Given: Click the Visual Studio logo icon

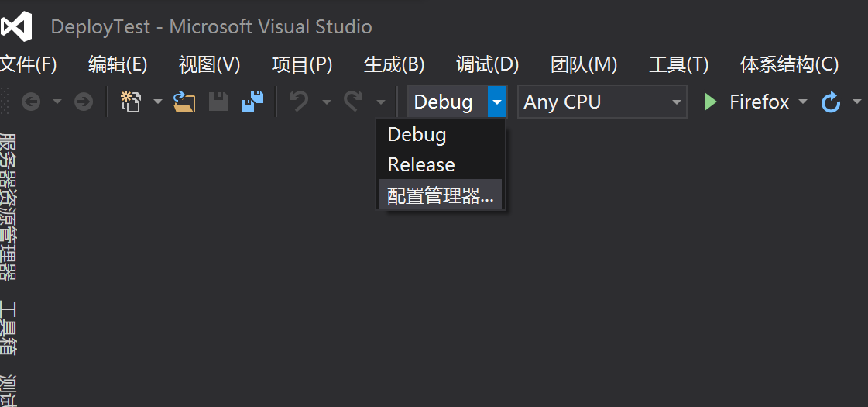Looking at the screenshot, I should click(16, 27).
